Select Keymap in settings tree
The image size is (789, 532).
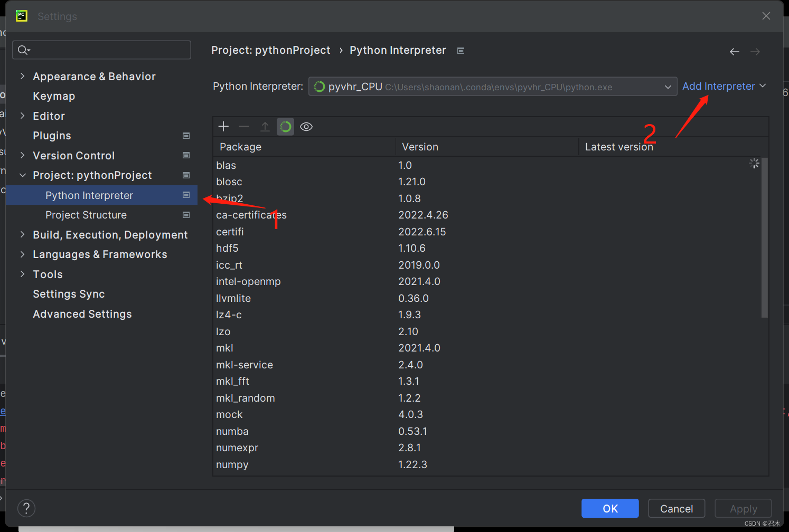54,96
